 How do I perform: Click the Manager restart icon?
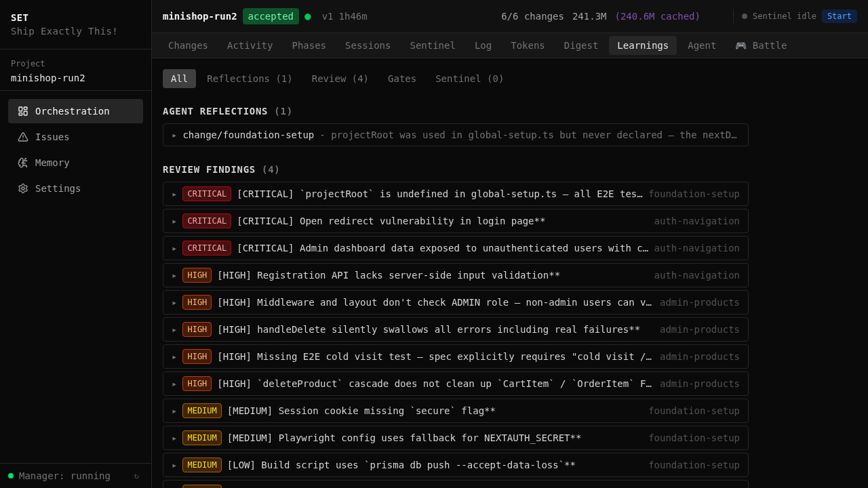pos(136,476)
